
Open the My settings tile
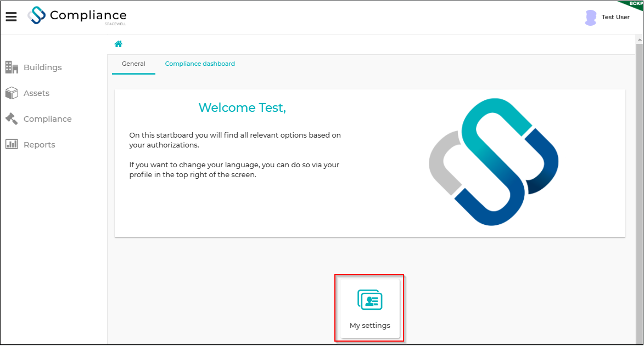click(x=370, y=309)
